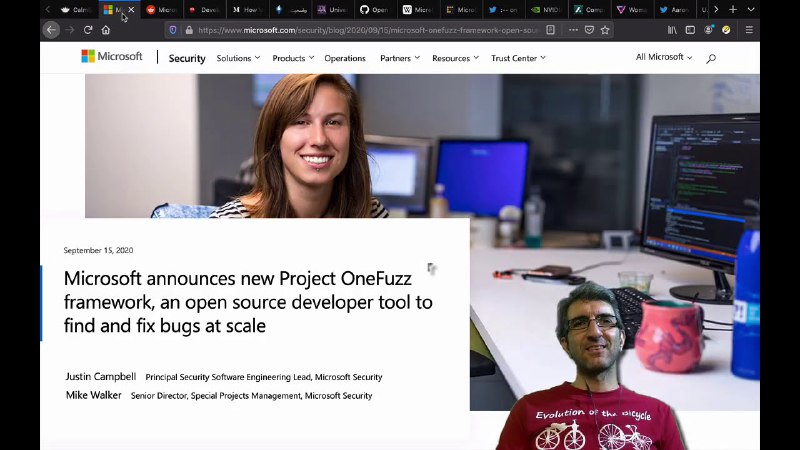Switch to the Devel tab
The image size is (800, 450).
coord(204,9)
